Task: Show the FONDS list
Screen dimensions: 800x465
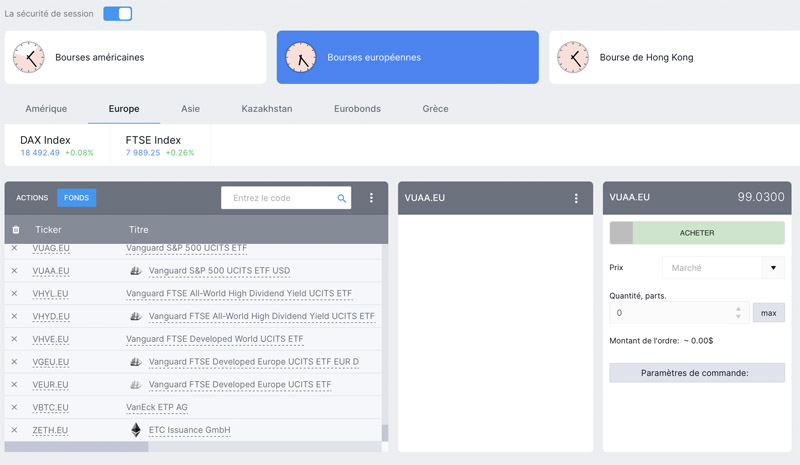Action: tap(77, 198)
